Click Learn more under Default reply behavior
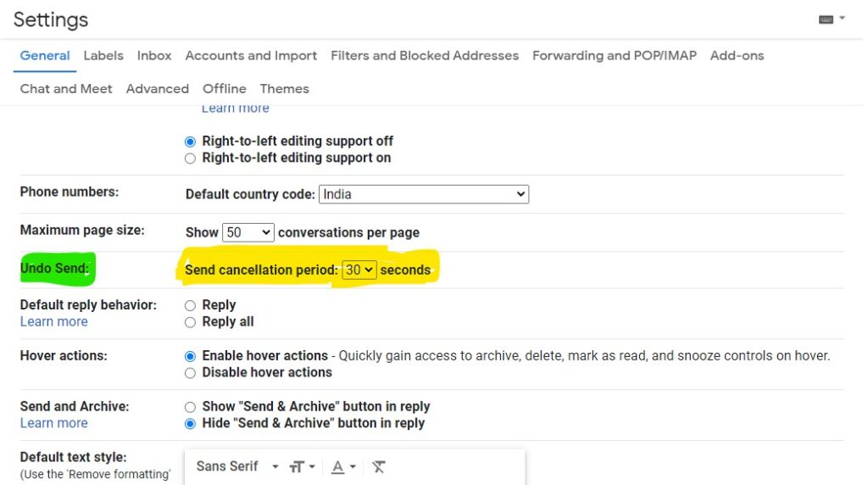 (x=53, y=321)
